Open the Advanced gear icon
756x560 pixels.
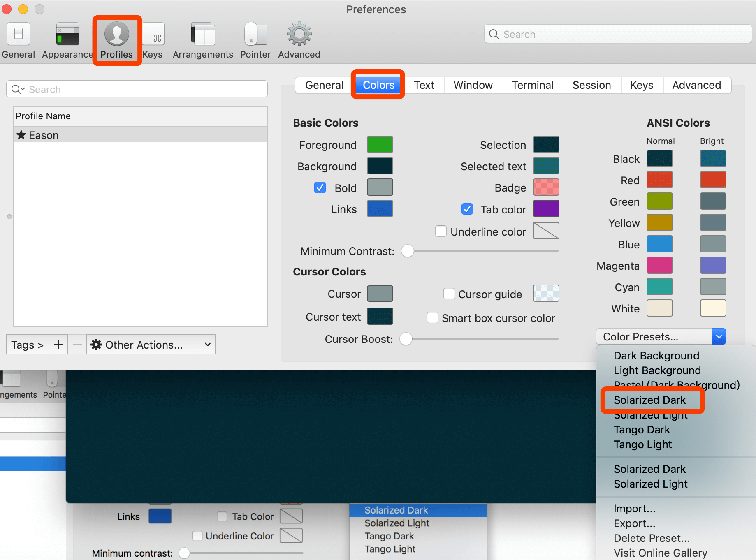tap(299, 34)
